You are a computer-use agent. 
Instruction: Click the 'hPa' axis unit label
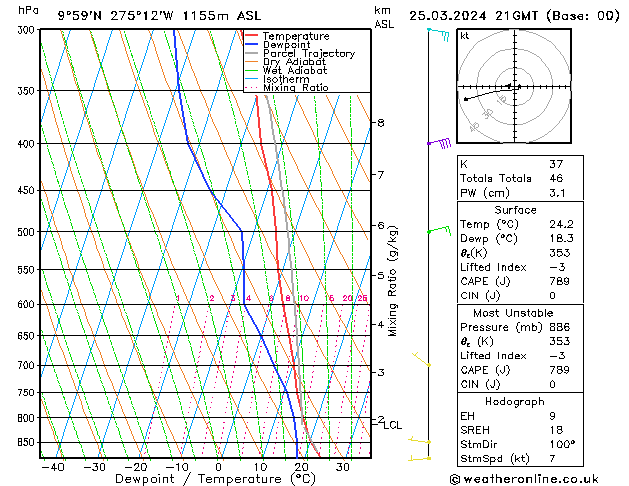tap(28, 11)
